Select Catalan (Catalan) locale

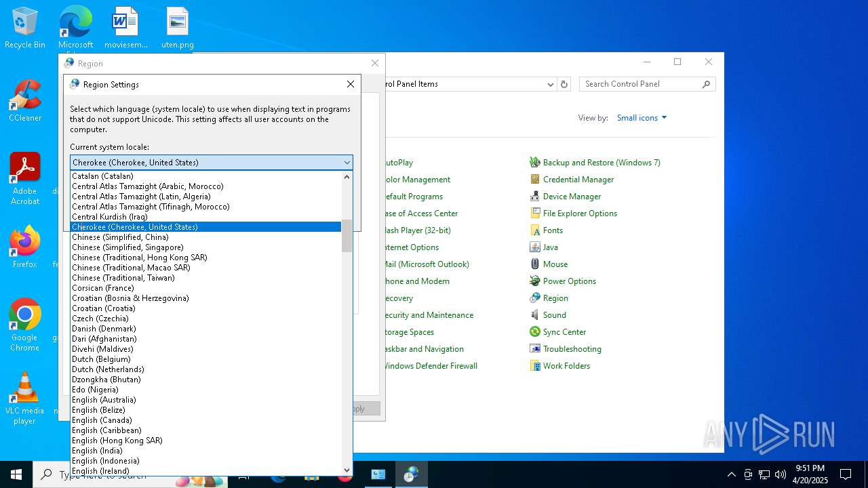(x=206, y=176)
